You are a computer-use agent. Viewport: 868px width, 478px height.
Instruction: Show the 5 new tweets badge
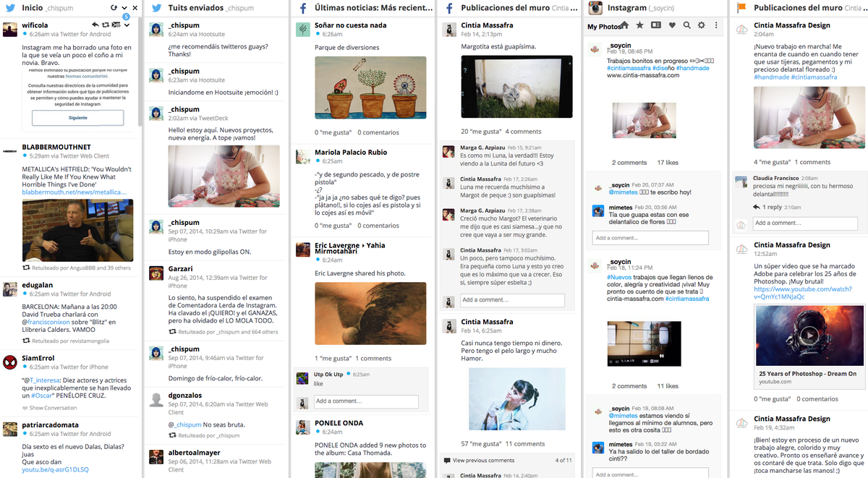(127, 16)
